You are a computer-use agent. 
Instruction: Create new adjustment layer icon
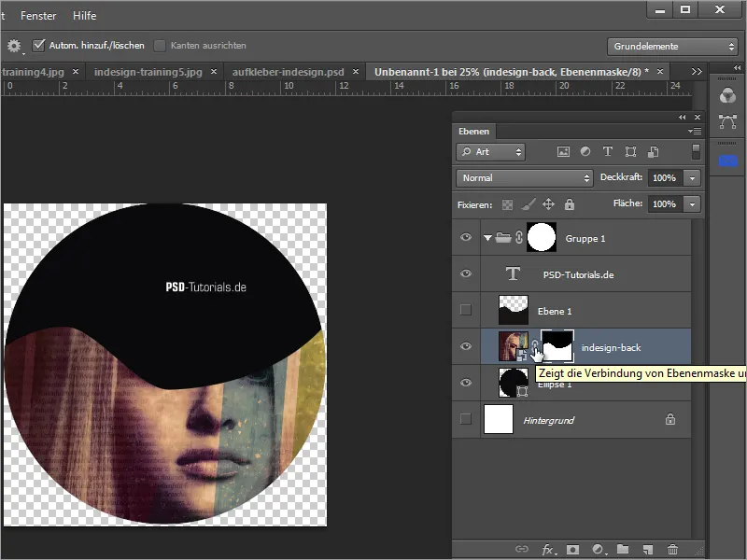(x=598, y=550)
